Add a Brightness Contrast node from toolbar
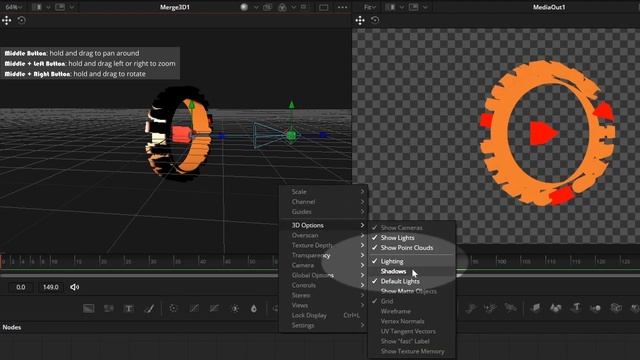Viewport: 640px width, 360px height. coord(235,309)
